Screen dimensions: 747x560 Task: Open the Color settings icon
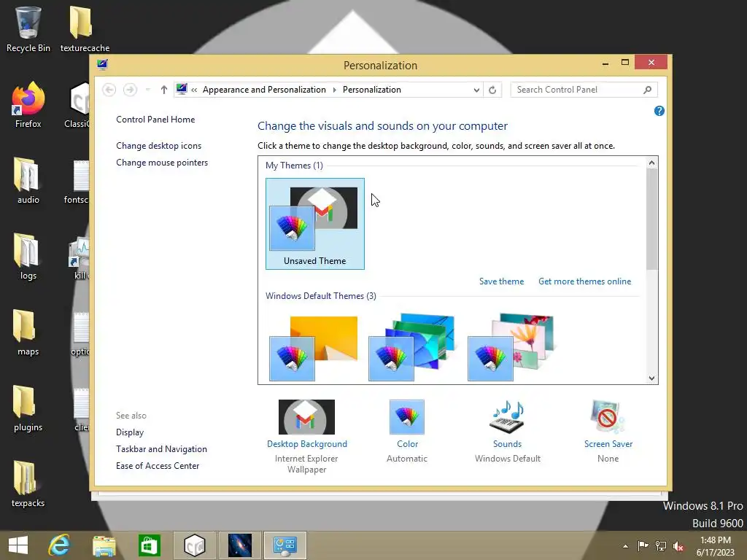point(407,416)
